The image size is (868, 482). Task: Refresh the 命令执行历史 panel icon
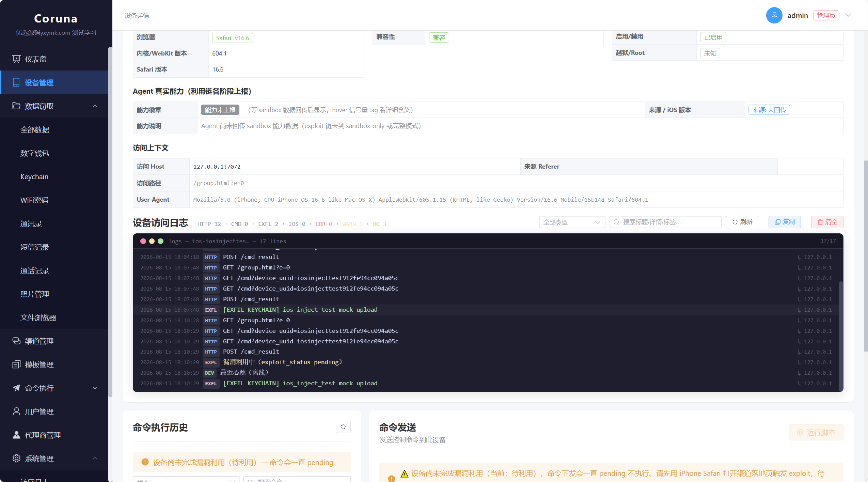pos(343,427)
